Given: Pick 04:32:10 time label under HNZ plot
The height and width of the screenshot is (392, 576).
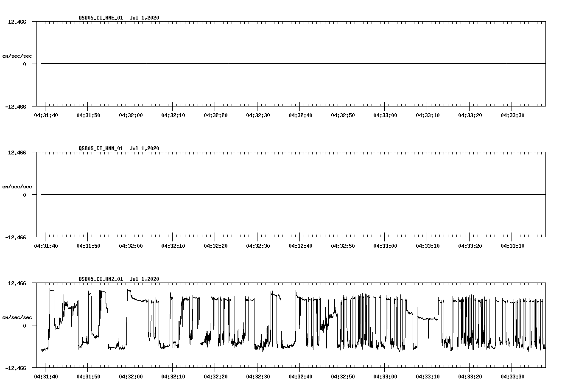Looking at the screenshot, I should click(173, 377).
